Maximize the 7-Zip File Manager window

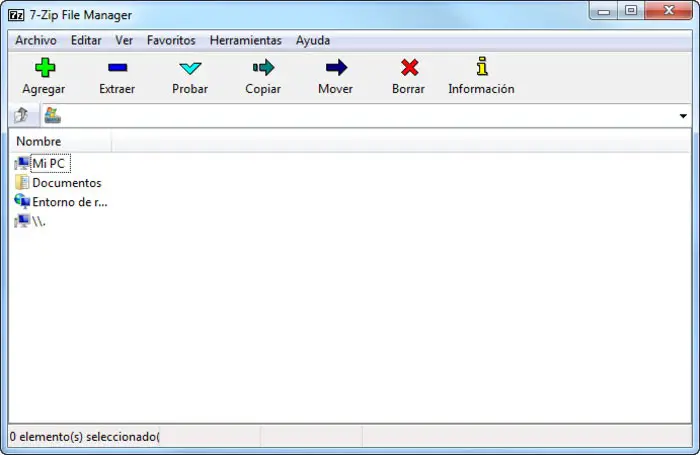click(x=631, y=11)
